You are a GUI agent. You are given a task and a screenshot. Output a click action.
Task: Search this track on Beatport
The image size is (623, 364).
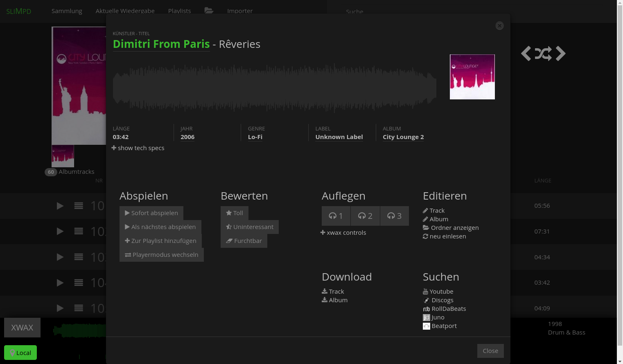click(444, 326)
